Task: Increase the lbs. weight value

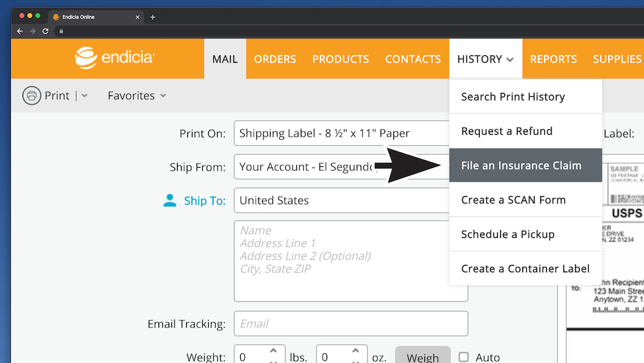Action: click(x=274, y=351)
